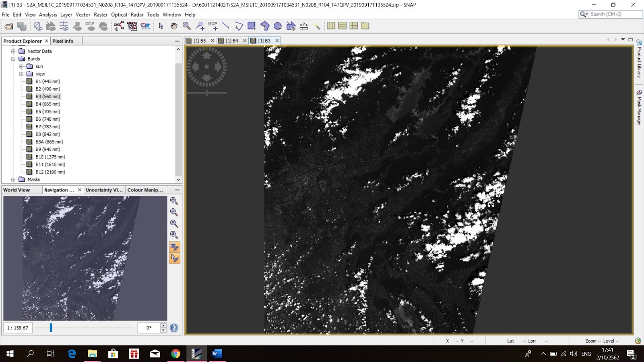Expand the sun folder under Bands
The height and width of the screenshot is (362, 644).
(21, 66)
